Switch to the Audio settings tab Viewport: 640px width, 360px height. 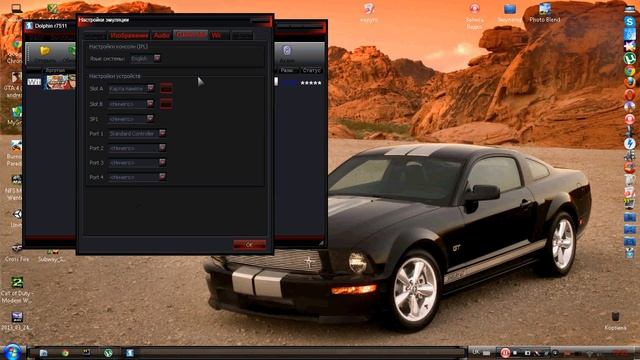click(162, 36)
